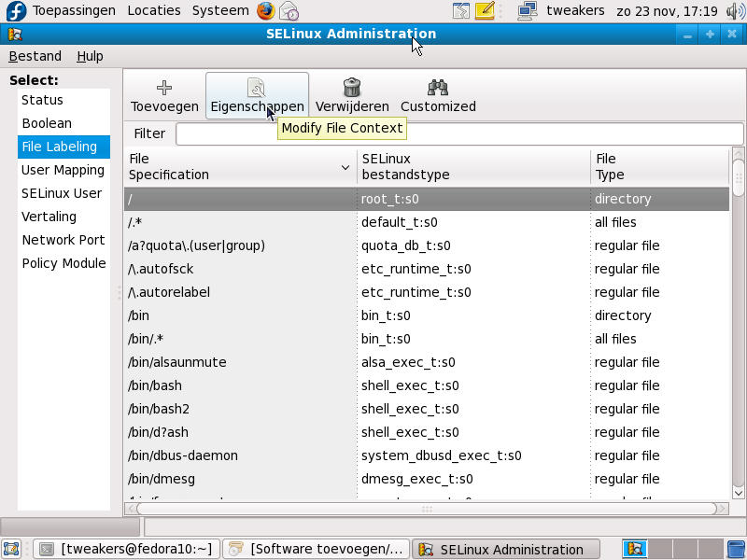Switch to Software toevoegen taskbar window
Image resolution: width=747 pixels, height=560 pixels.
(x=316, y=549)
